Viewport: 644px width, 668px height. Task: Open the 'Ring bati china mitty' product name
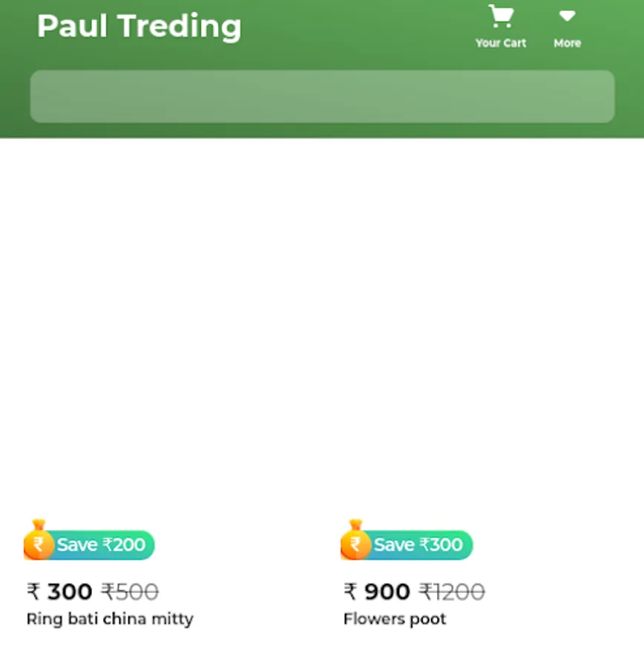click(x=110, y=619)
